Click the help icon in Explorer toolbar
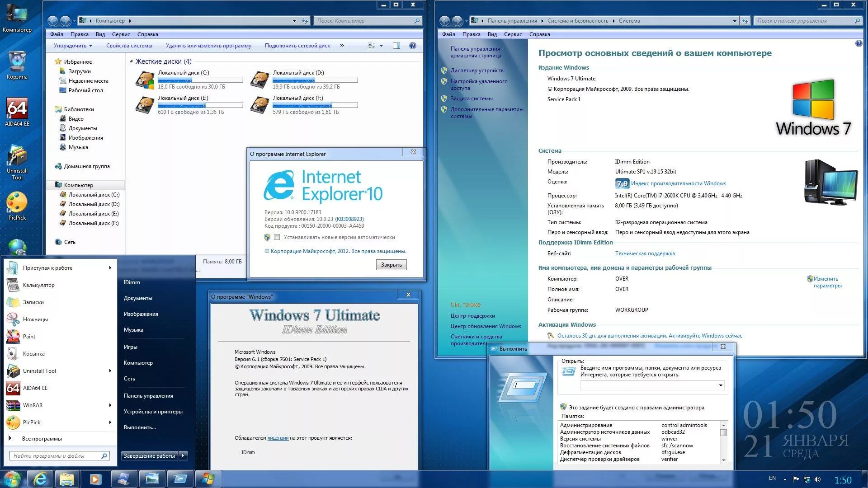 coord(412,46)
